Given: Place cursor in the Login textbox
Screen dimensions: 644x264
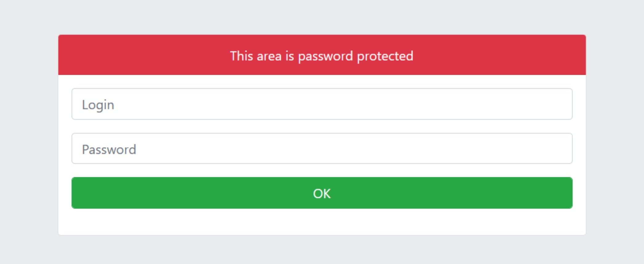Looking at the screenshot, I should [x=322, y=104].
